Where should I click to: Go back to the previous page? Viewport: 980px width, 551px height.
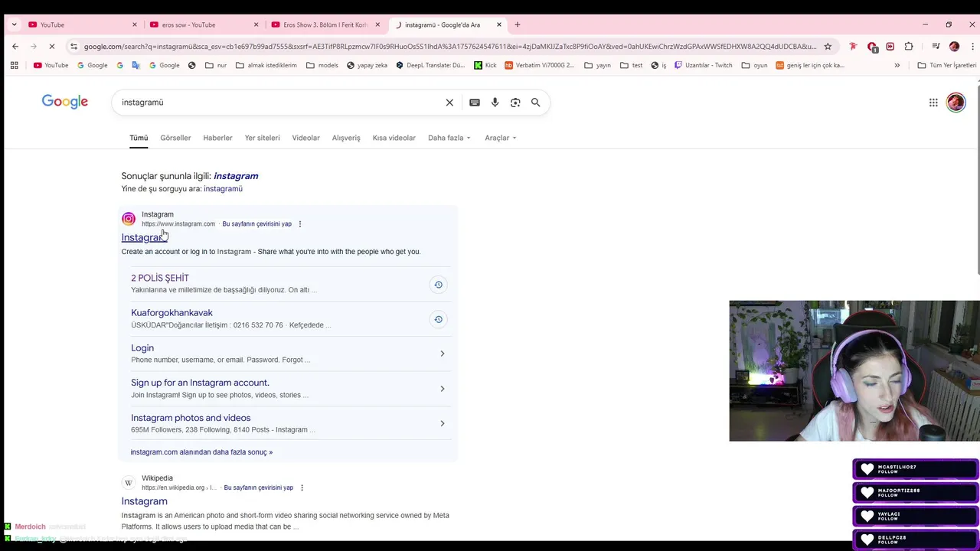click(15, 47)
